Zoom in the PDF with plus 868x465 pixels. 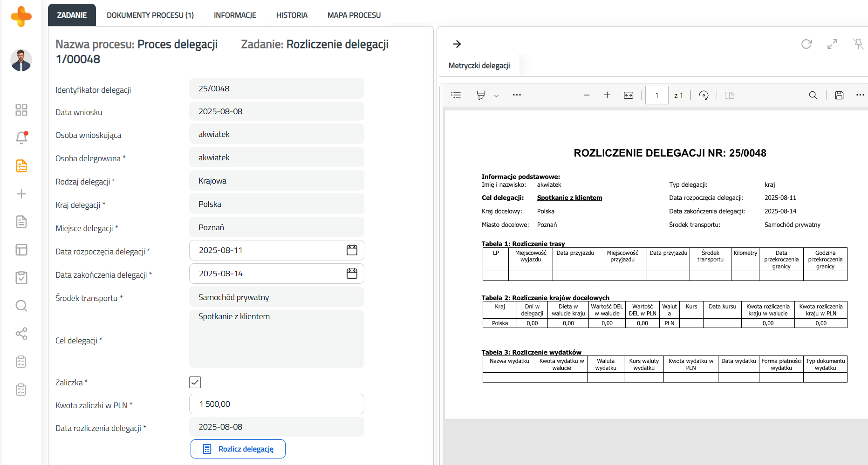tap(607, 95)
